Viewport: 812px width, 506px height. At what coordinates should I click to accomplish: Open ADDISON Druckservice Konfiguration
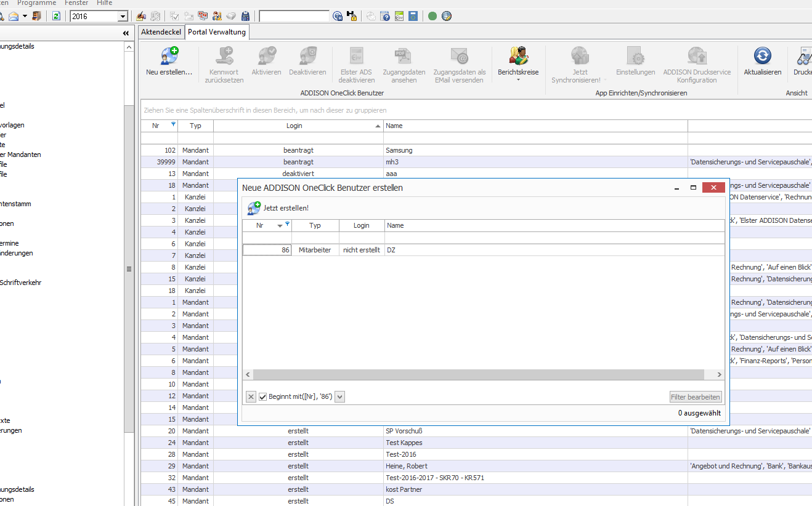pos(697,65)
